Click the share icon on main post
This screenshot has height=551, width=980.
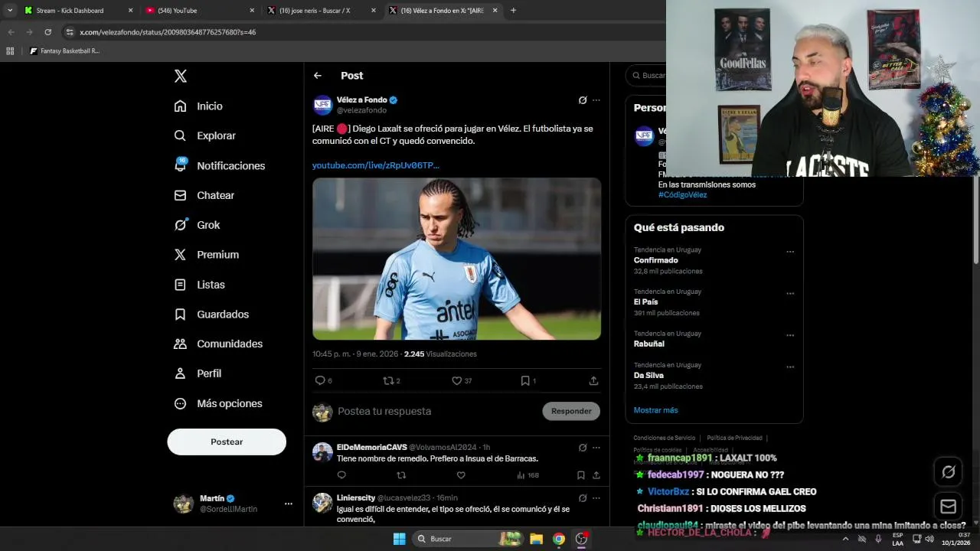[593, 380]
